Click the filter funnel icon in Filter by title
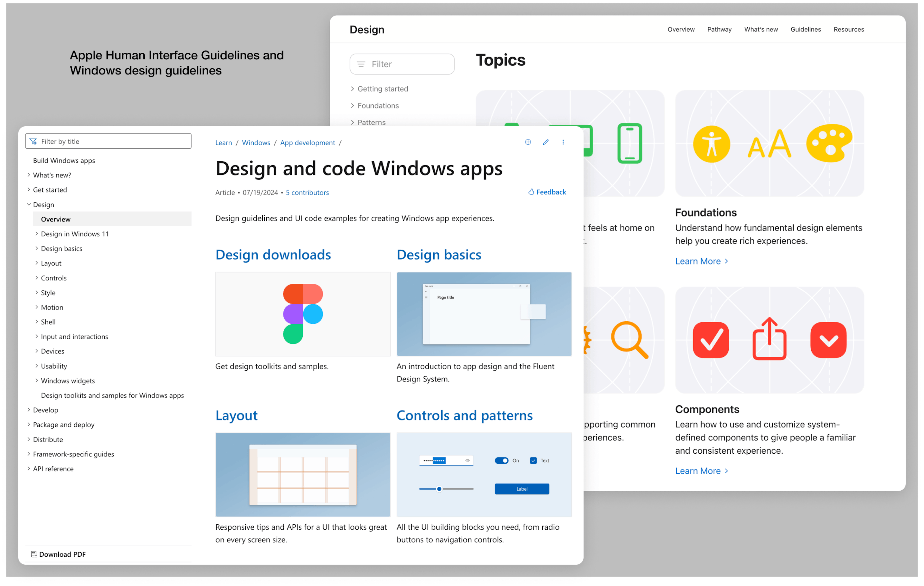This screenshot has height=586, width=924. click(x=33, y=141)
